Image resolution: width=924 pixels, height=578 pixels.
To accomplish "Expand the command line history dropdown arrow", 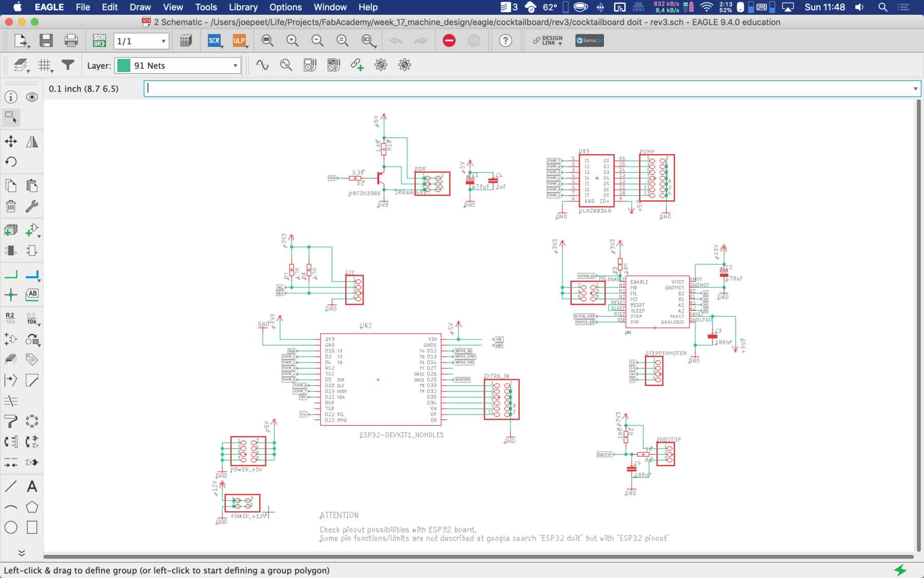I will [915, 88].
